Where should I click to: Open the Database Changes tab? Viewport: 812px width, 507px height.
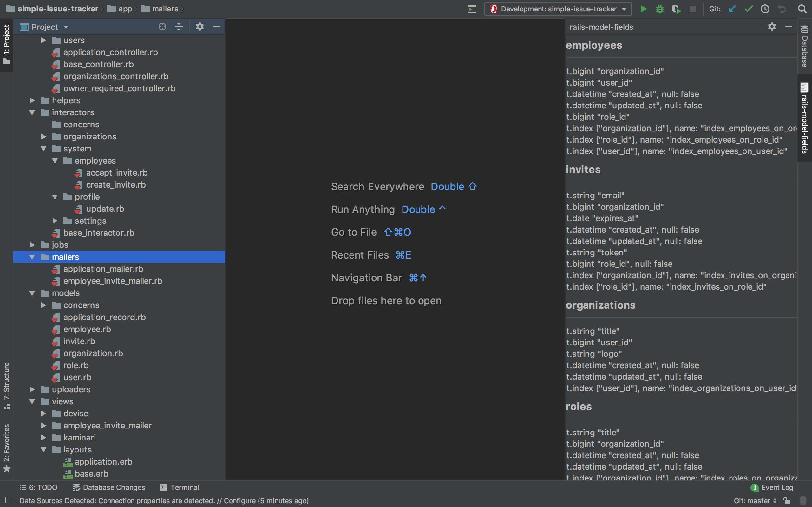click(x=109, y=487)
